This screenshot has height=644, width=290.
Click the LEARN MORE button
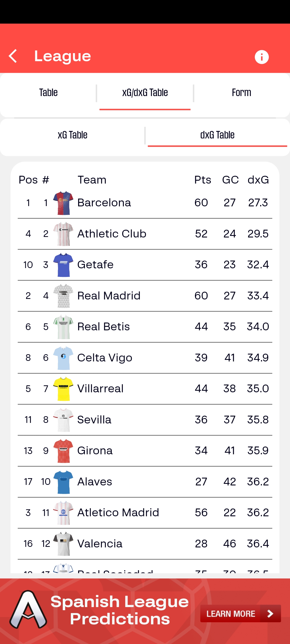240,613
